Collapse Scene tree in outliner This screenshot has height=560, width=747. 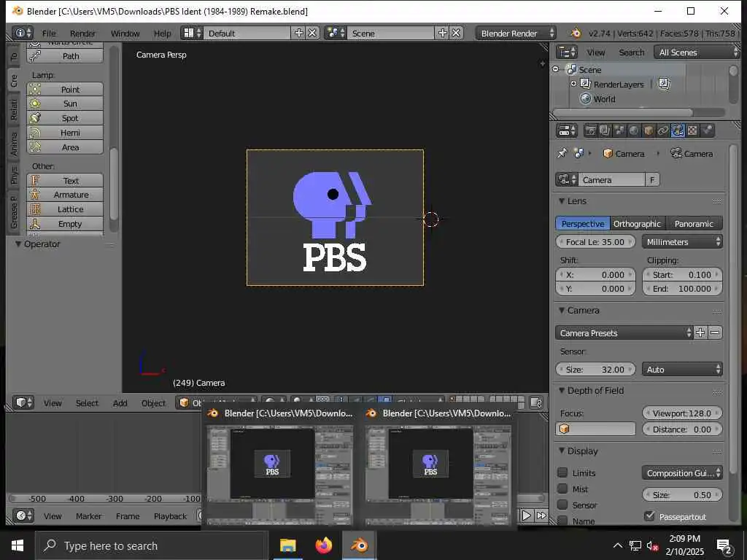555,69
